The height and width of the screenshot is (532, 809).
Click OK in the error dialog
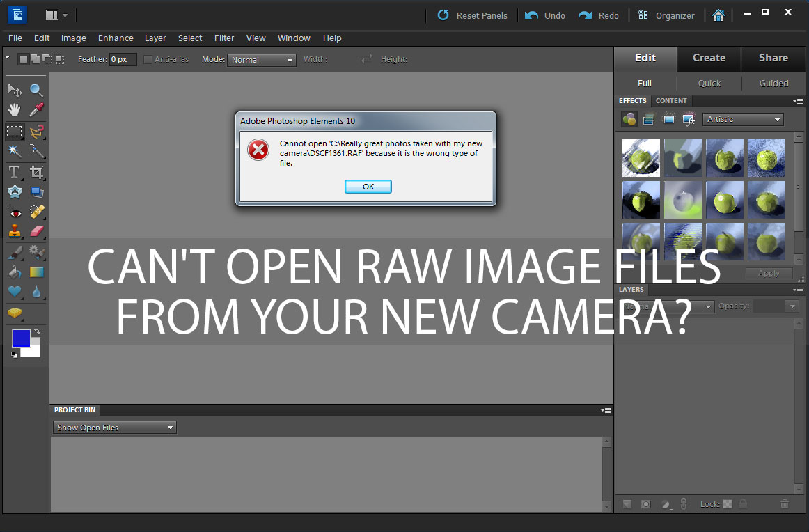click(368, 187)
